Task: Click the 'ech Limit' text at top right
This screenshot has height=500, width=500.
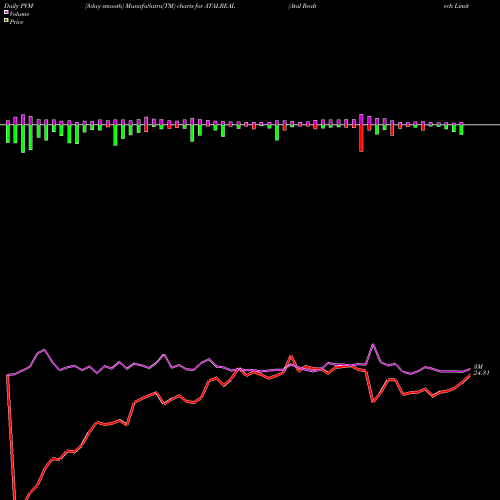Action: pyautogui.click(x=456, y=6)
